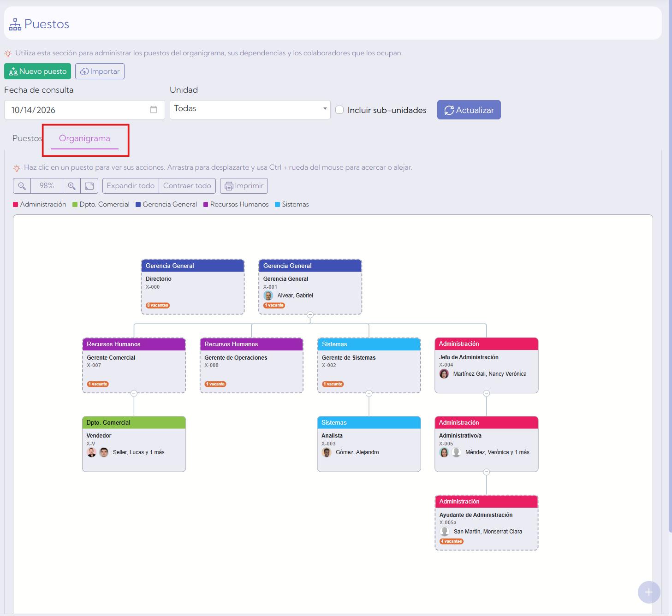The height and width of the screenshot is (616, 672).
Task: Toggle the Incluir sub-unidades checkbox
Action: tap(339, 110)
